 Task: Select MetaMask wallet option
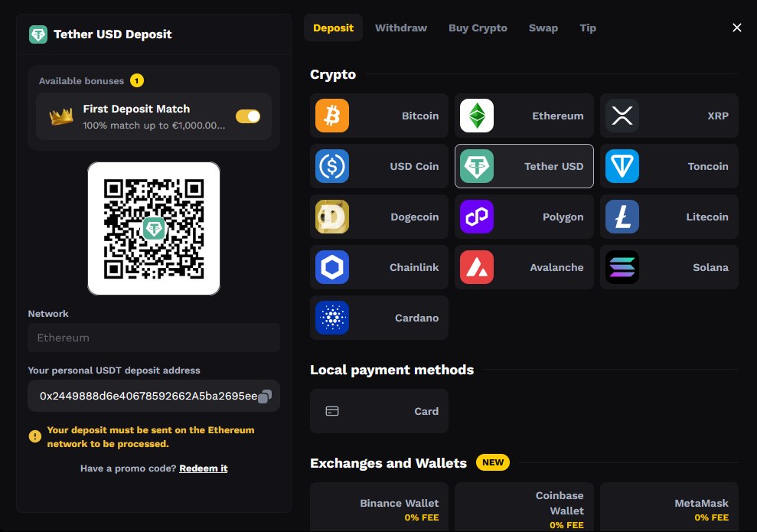coord(669,507)
